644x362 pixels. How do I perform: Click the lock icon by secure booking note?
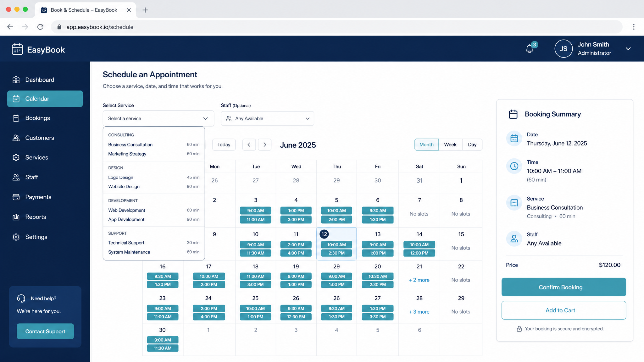tap(519, 329)
